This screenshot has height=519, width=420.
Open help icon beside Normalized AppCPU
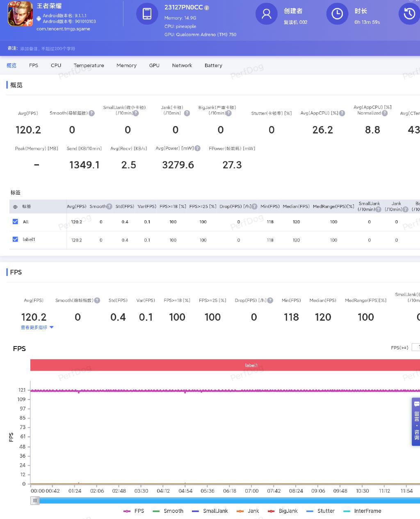coord(384,113)
